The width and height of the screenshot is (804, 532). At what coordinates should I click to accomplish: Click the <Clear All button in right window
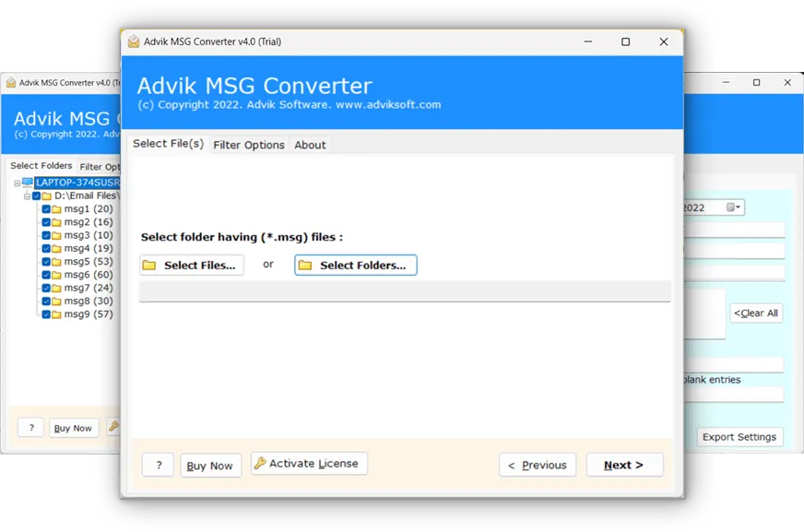(756, 313)
